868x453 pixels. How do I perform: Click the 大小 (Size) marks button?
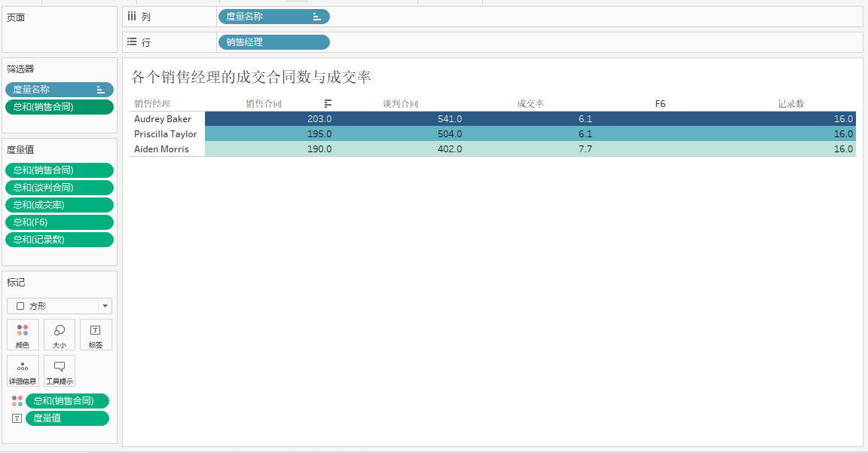60,334
